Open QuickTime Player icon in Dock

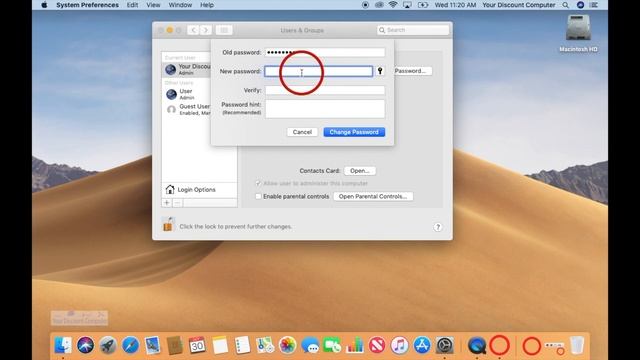pyautogui.click(x=476, y=345)
